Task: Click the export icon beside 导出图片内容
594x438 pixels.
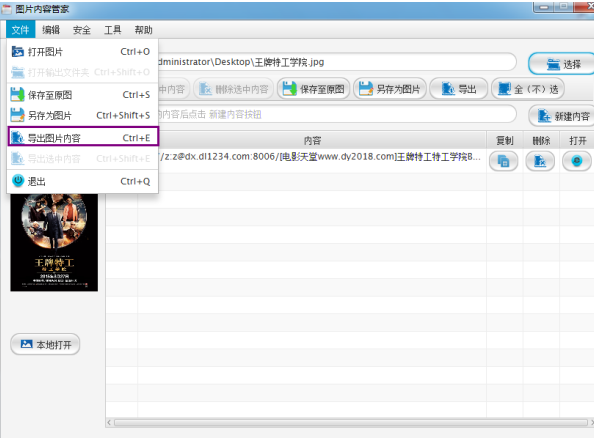Action: point(17,138)
